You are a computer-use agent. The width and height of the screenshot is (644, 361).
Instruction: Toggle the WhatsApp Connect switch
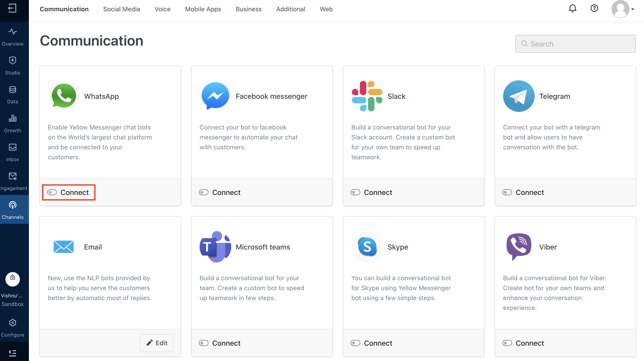52,192
